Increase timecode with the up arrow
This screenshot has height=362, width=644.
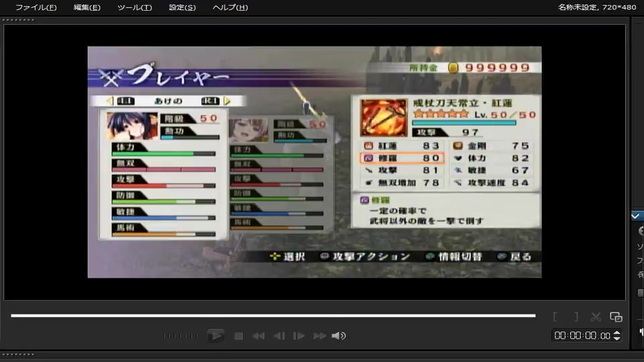click(x=617, y=333)
